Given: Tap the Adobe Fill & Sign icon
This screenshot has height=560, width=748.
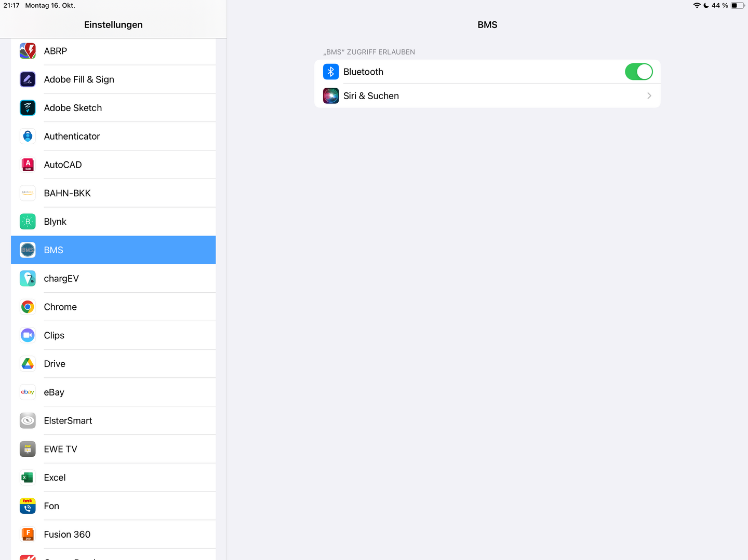Looking at the screenshot, I should coord(28,79).
